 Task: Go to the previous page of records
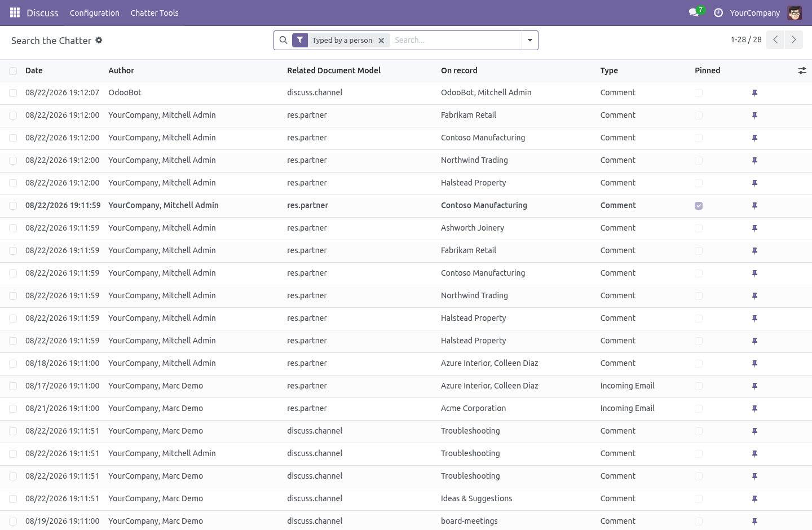[775, 39]
